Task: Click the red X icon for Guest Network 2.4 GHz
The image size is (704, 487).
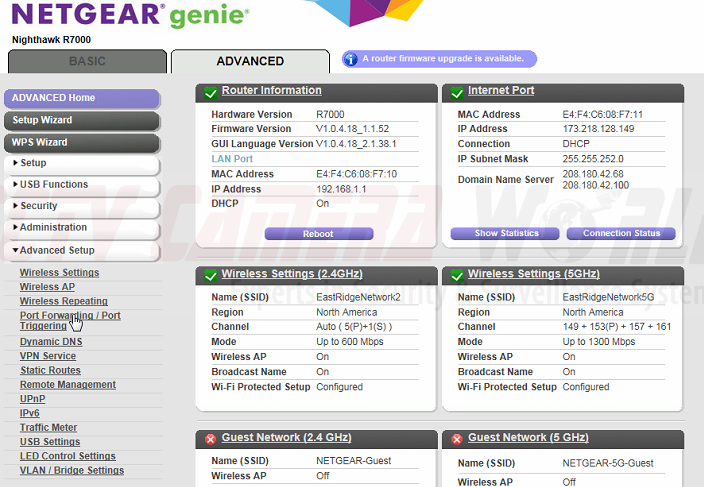Action: [210, 439]
